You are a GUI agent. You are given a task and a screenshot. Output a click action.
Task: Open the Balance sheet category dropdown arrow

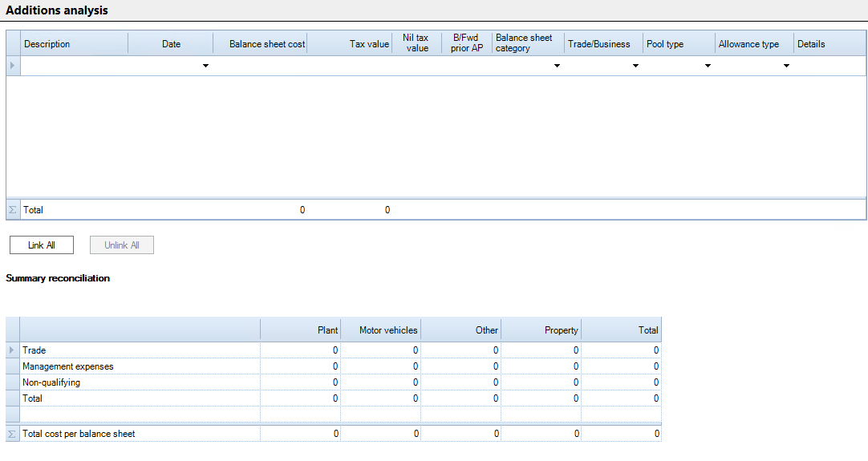pyautogui.click(x=557, y=66)
